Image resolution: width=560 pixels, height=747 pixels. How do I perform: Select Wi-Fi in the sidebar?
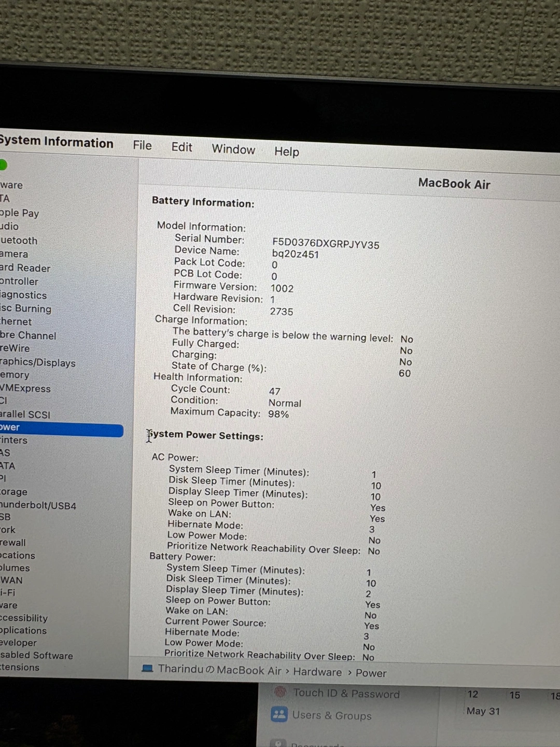(x=8, y=592)
